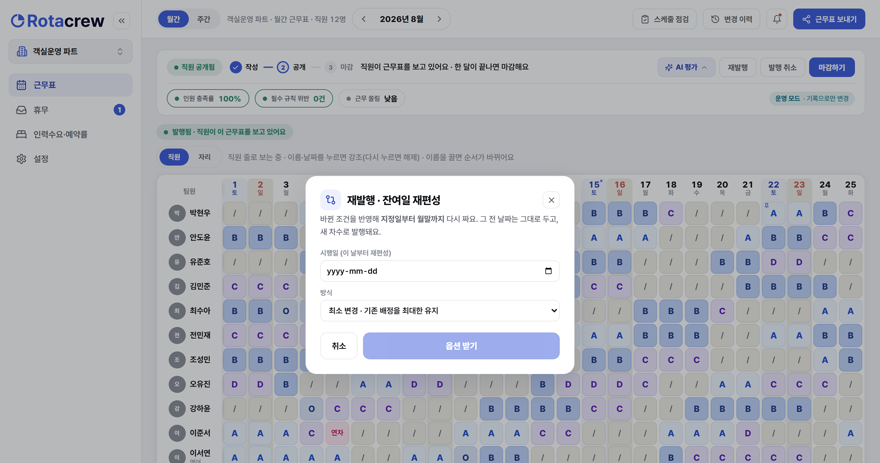880x463 pixels.
Task: Go to next month arrow
Action: coord(439,19)
